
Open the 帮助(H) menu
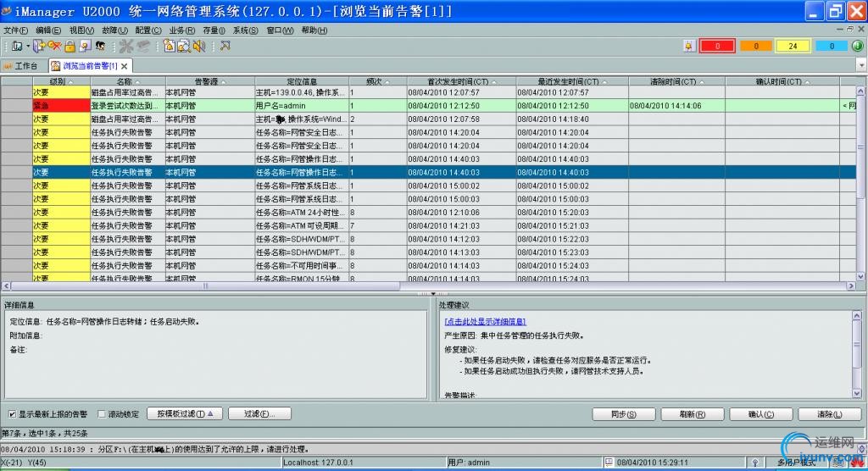pos(314,30)
